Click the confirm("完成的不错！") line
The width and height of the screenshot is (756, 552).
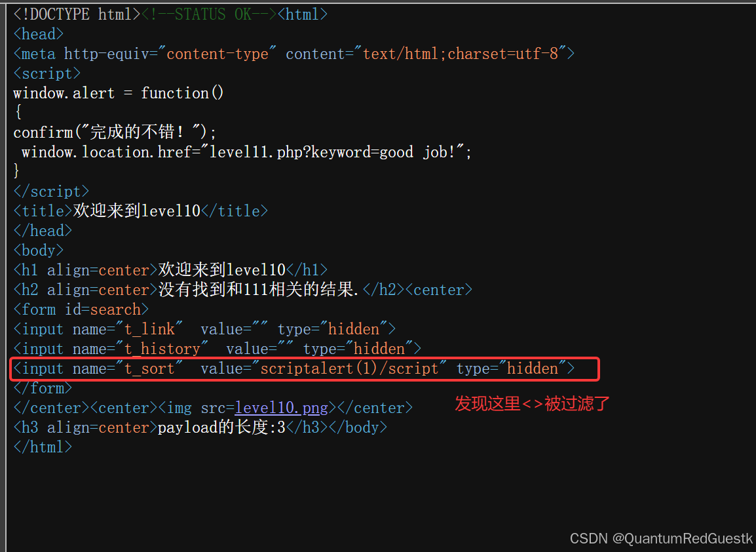[115, 132]
